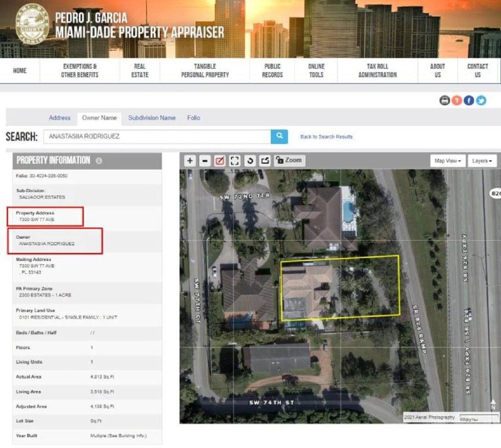Click the print page icon

pos(445,100)
